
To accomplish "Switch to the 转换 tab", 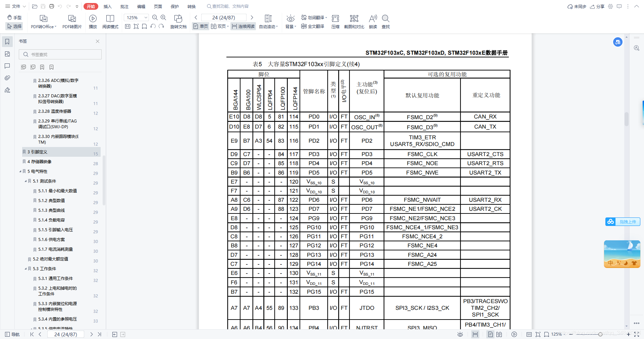I will point(191,6).
